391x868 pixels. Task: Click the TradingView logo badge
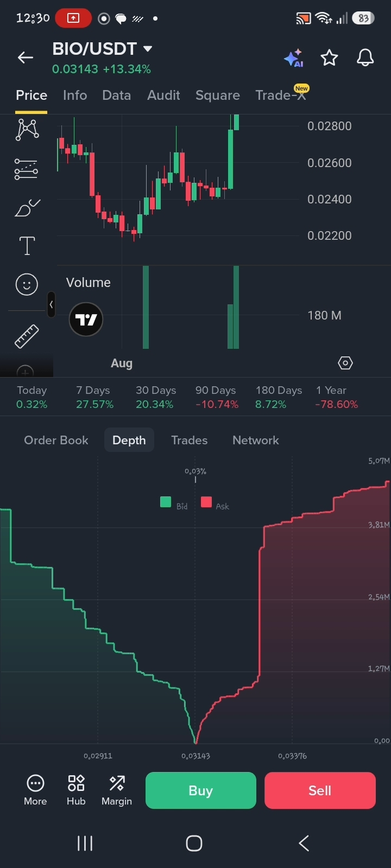[x=86, y=320]
